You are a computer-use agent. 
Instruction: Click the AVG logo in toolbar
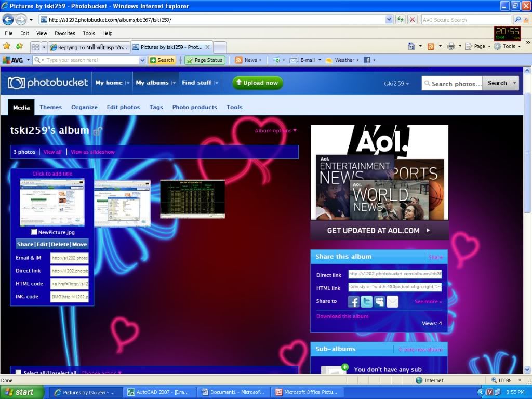point(13,60)
